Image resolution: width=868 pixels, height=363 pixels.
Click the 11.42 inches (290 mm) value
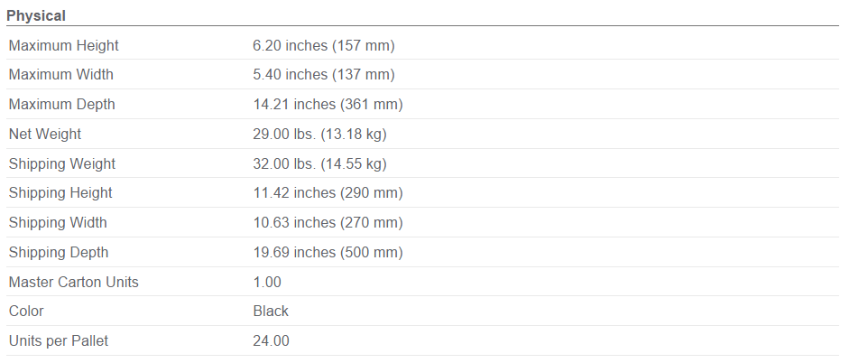pyautogui.click(x=328, y=193)
